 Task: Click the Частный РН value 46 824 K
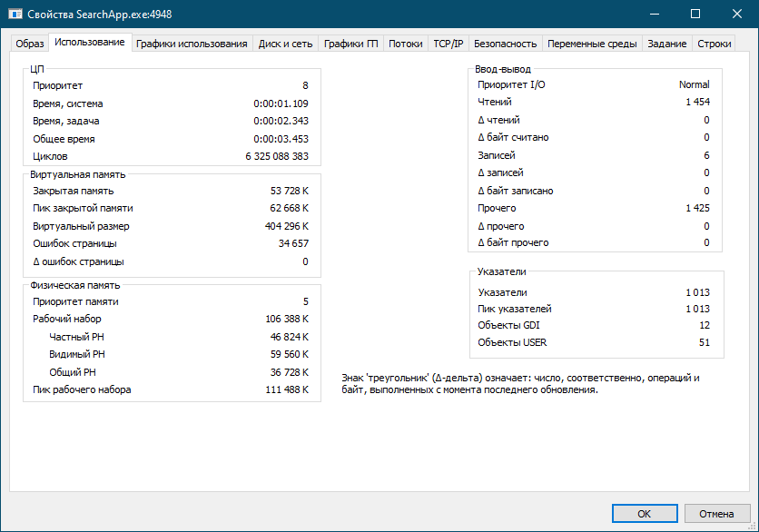[290, 337]
